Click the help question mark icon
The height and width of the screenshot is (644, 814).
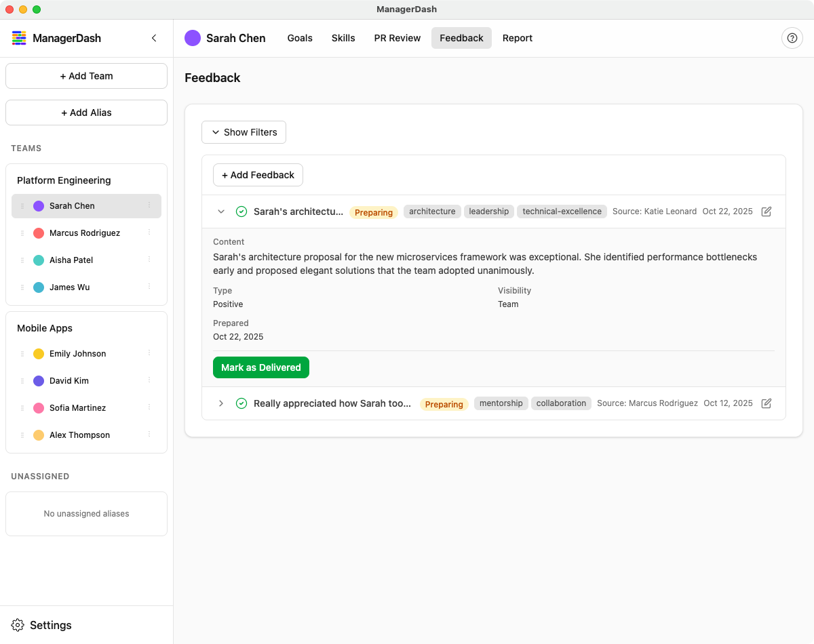point(792,38)
